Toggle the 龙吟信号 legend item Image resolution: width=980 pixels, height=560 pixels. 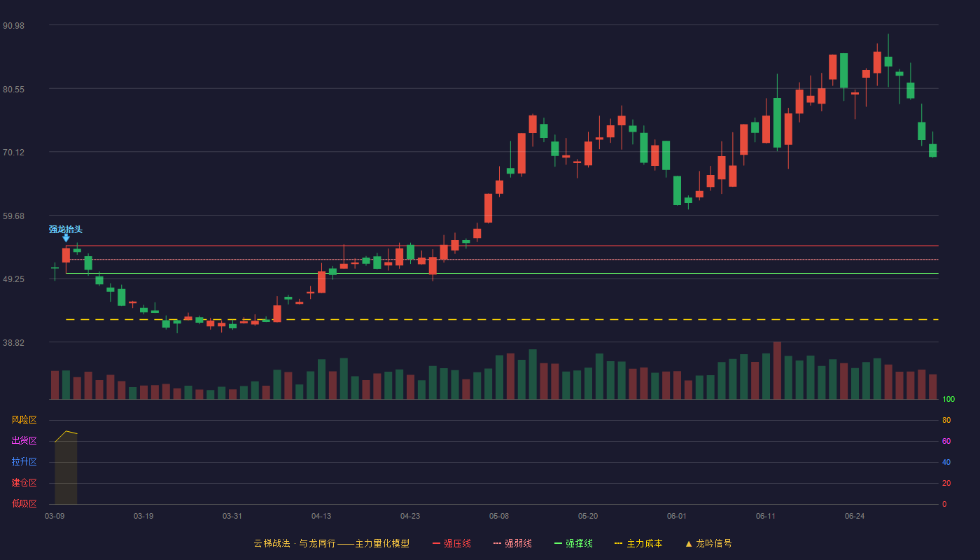(x=708, y=543)
